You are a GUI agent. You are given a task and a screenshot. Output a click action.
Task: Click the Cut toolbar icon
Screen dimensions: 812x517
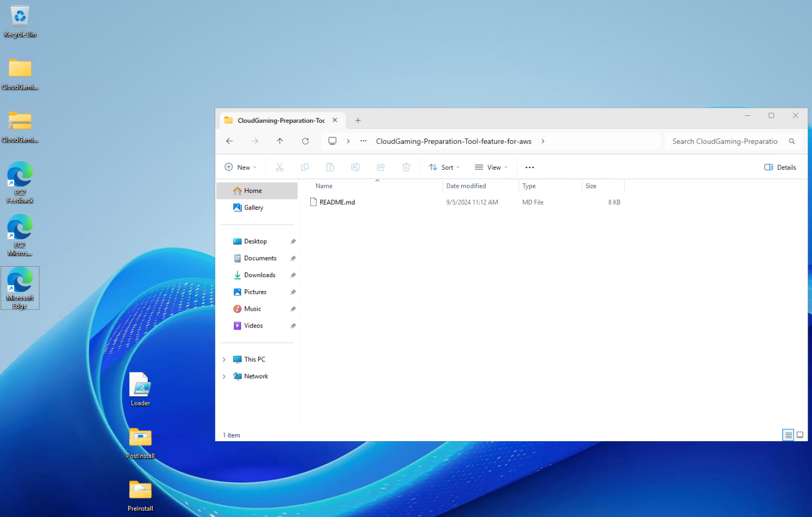279,167
